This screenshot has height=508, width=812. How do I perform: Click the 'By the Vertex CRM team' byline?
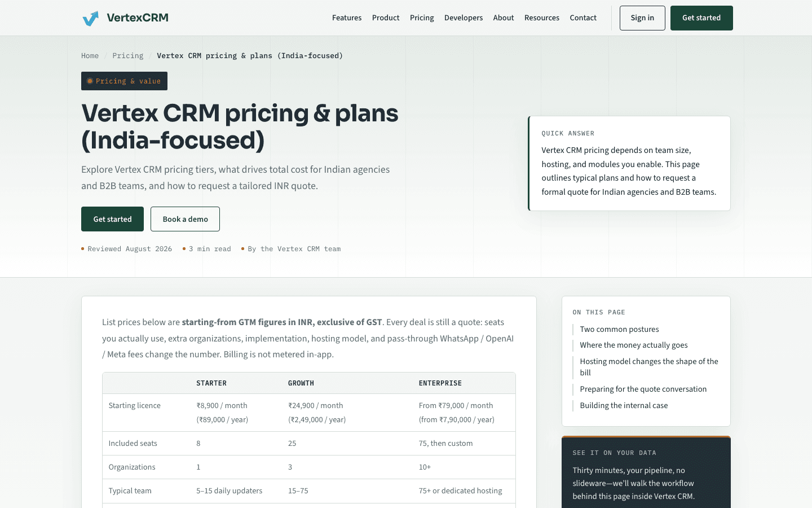(x=294, y=249)
